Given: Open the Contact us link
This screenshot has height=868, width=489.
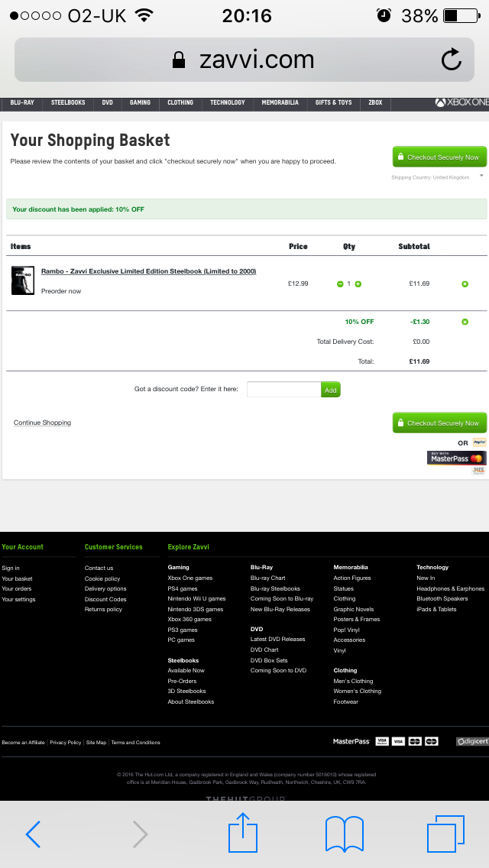Looking at the screenshot, I should 99,568.
